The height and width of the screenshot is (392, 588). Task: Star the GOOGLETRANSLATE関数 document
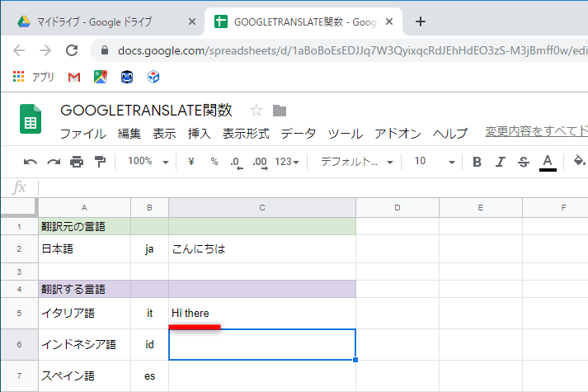click(x=256, y=111)
